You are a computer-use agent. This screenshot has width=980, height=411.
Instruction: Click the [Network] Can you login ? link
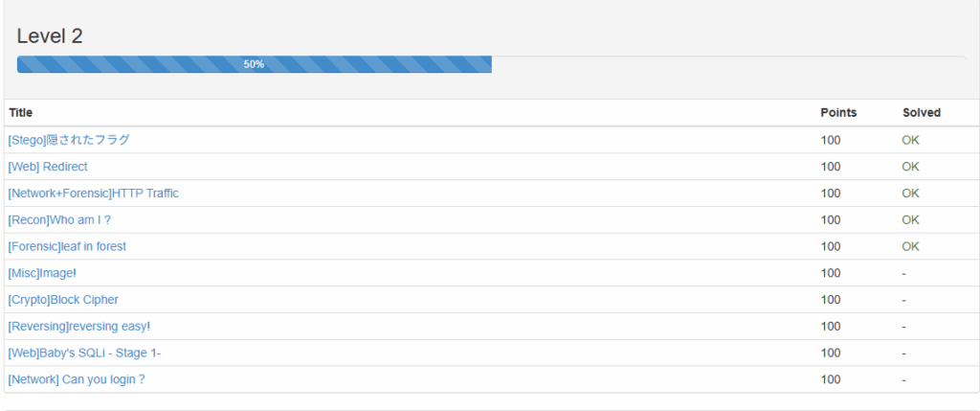(77, 379)
